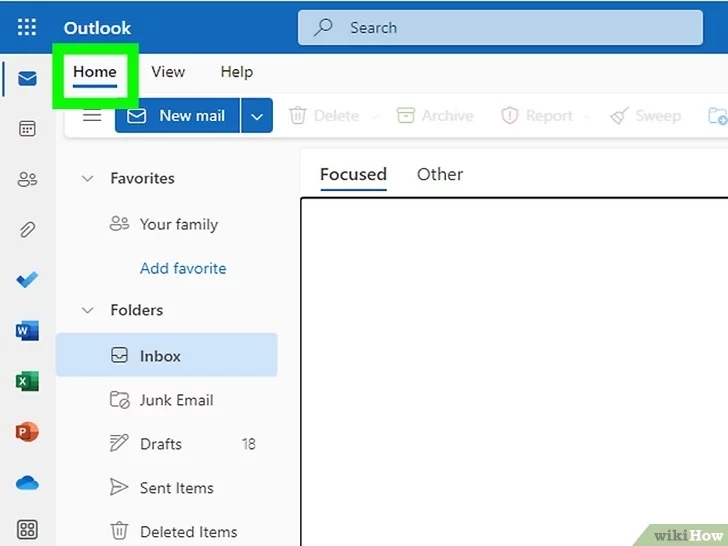Click the Report toolbar button
The image size is (728, 546).
coord(537,116)
